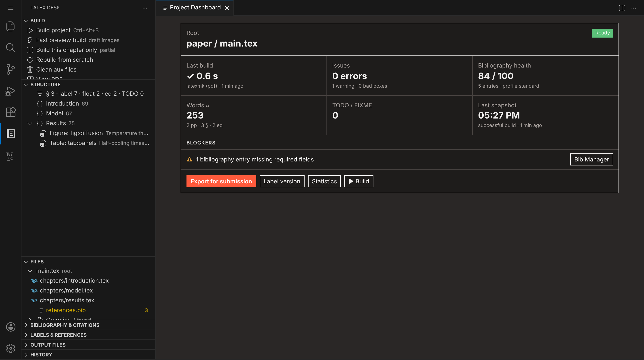This screenshot has width=644, height=360.
Task: Open the Manage settings gear
Action: [x=11, y=348]
